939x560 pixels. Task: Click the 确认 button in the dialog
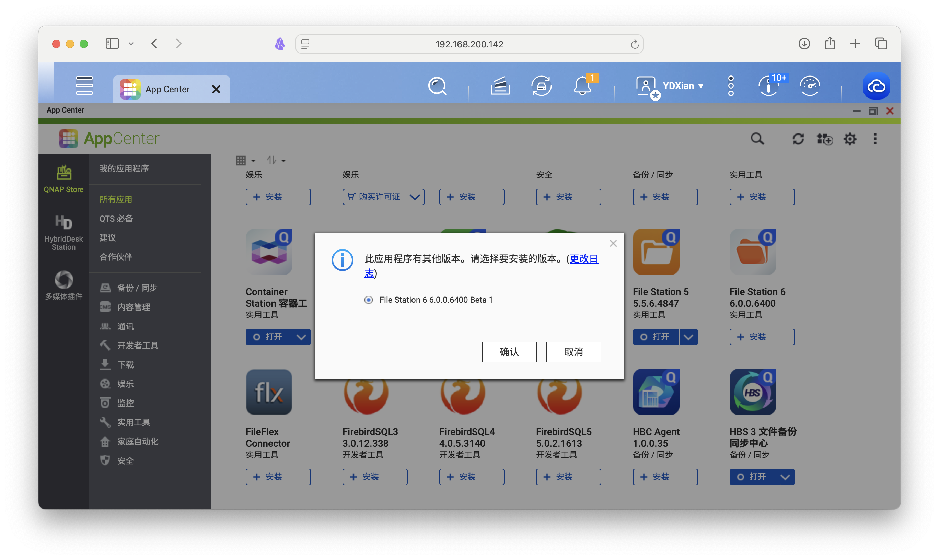509,352
